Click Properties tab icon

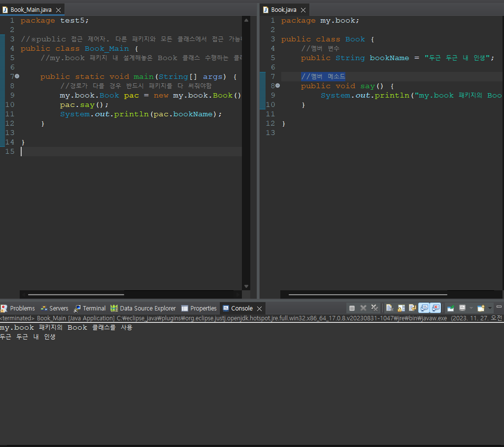[184, 309]
